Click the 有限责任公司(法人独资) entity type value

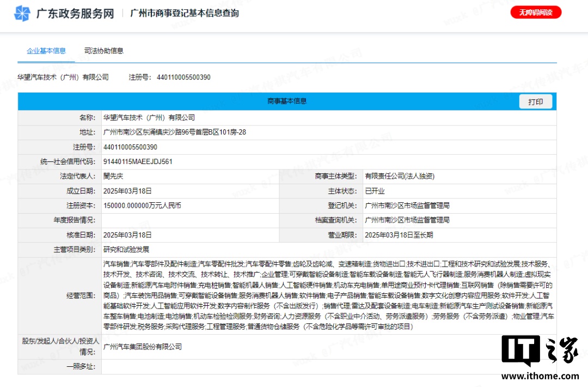tap(399, 177)
